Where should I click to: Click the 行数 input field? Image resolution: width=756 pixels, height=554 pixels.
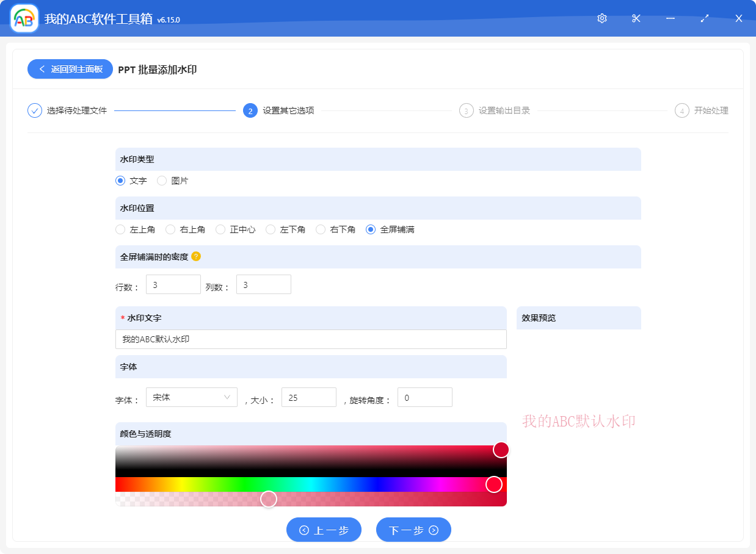tap(173, 284)
